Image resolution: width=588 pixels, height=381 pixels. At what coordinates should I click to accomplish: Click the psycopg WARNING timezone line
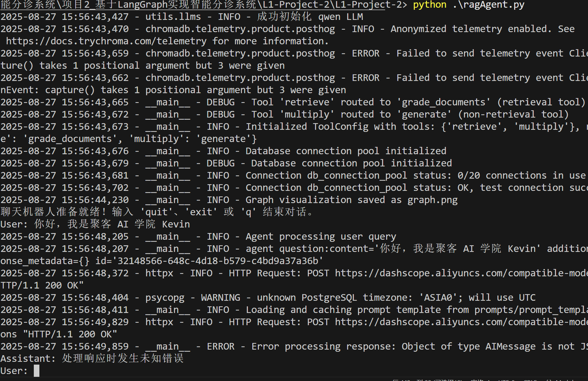268,298
